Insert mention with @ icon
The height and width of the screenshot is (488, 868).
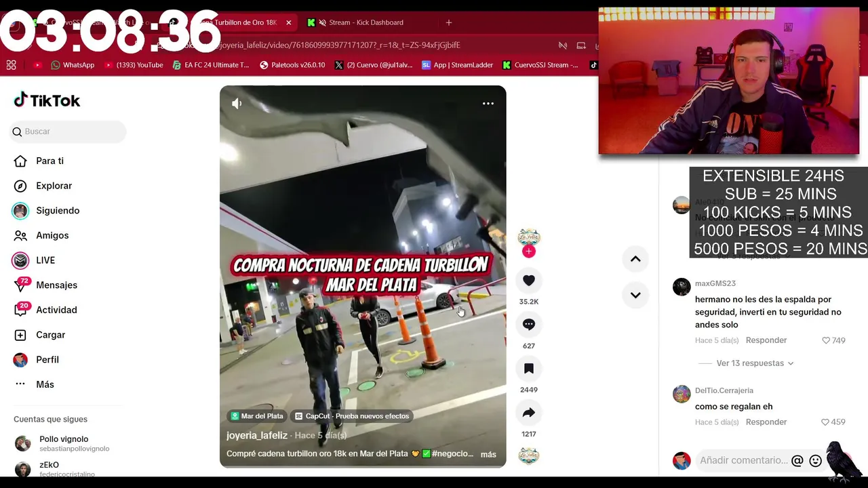coord(797,461)
